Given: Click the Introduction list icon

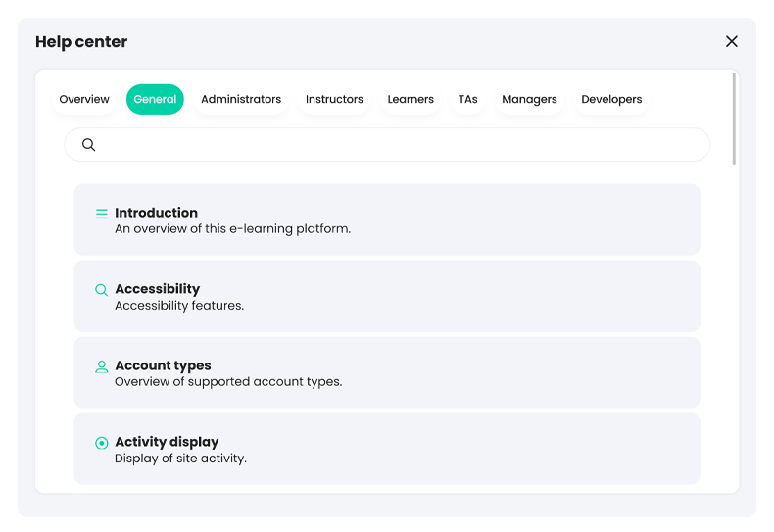Looking at the screenshot, I should (101, 214).
